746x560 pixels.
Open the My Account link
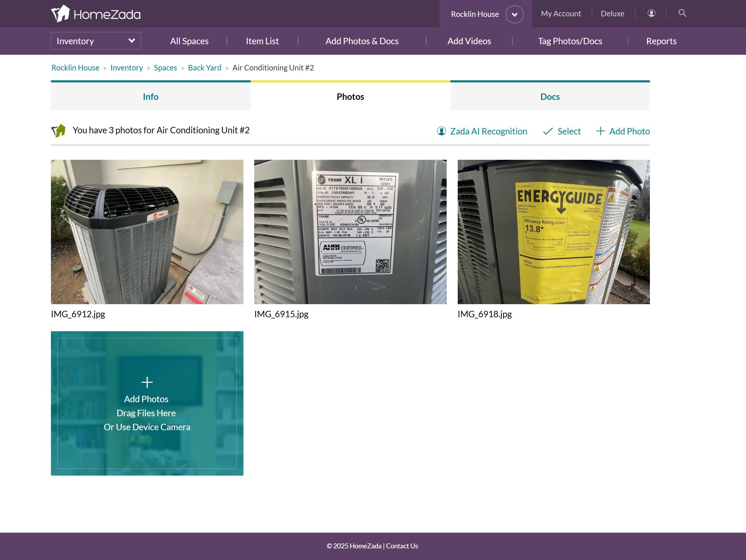point(561,14)
